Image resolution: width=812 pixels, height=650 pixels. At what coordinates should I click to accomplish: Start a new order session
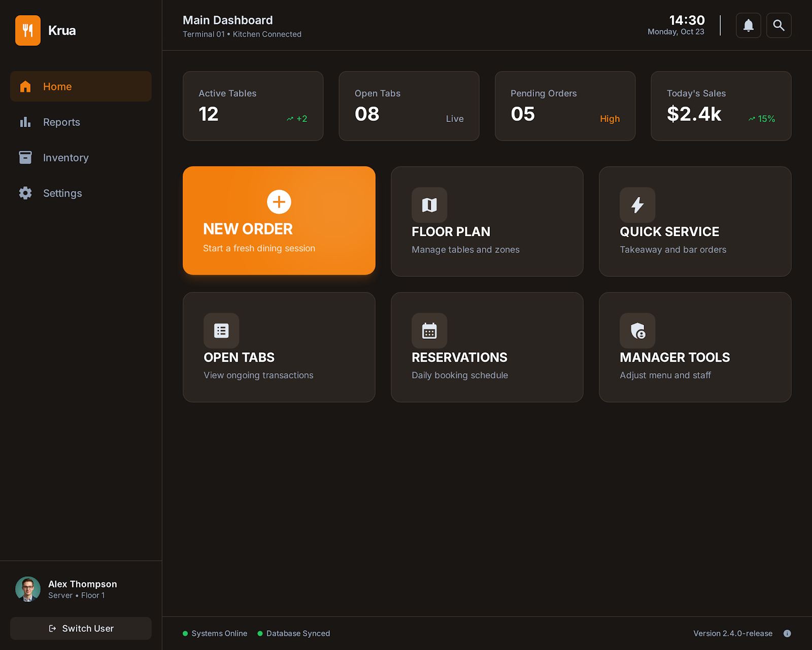279,221
